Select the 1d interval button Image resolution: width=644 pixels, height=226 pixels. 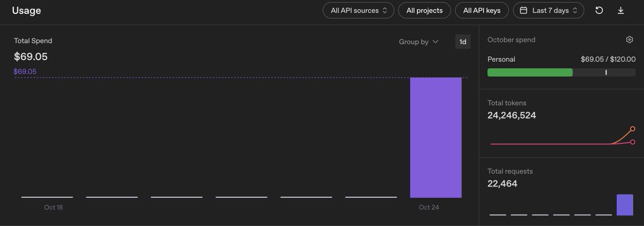pyautogui.click(x=463, y=42)
